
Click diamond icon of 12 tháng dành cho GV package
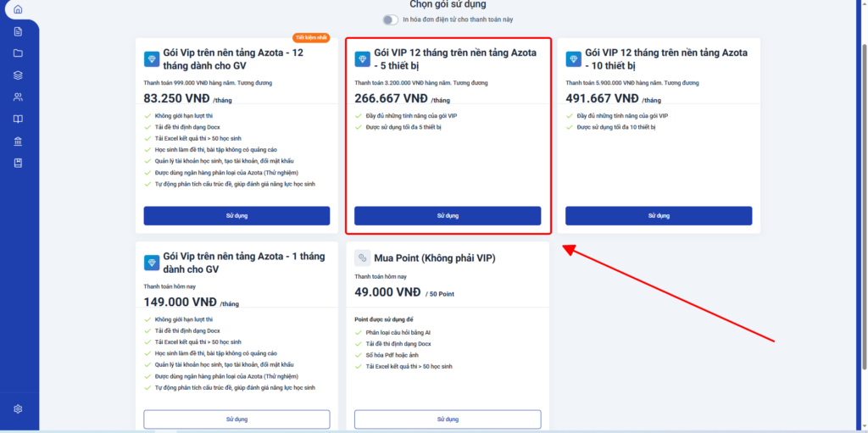pos(152,59)
